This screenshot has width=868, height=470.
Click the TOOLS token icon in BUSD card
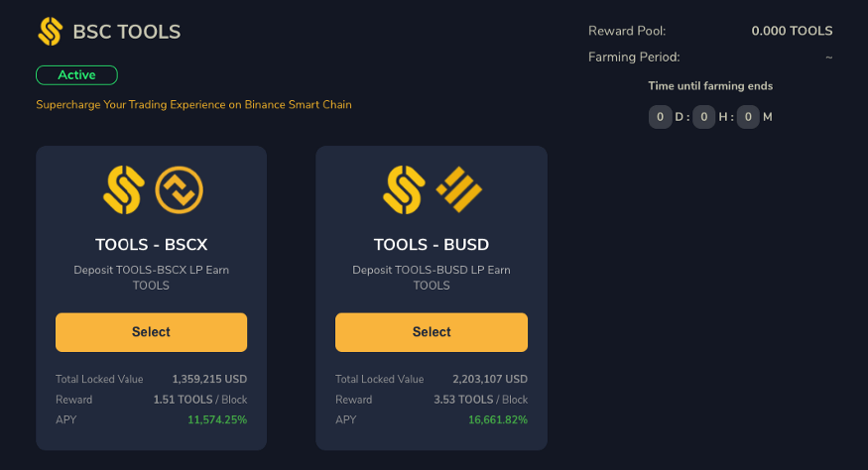(404, 189)
